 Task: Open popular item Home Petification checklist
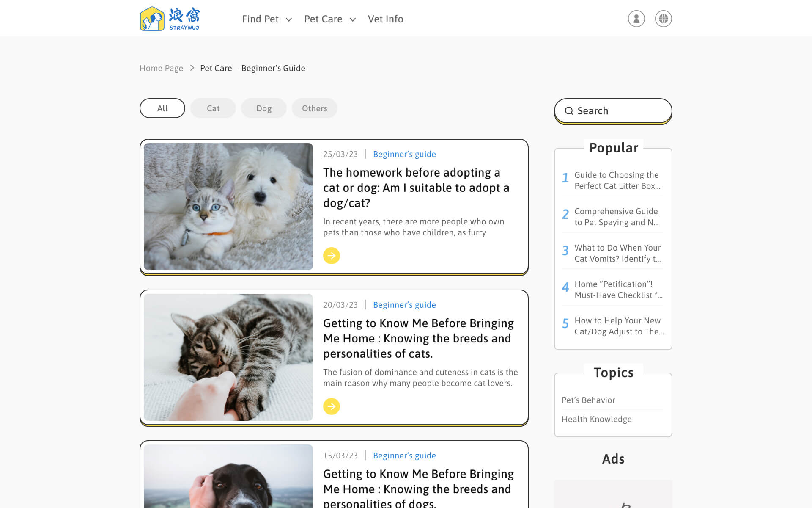tap(612, 290)
